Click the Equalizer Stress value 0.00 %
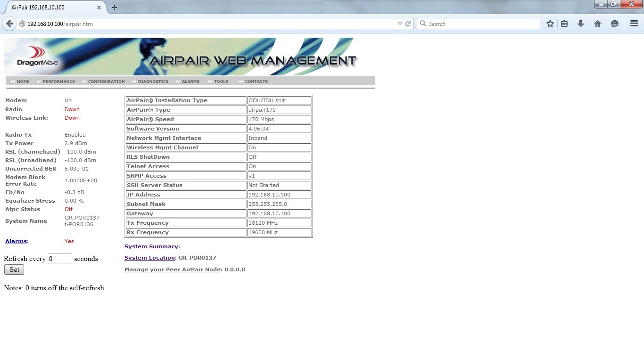Screen dimensions: 644x343 (74, 201)
